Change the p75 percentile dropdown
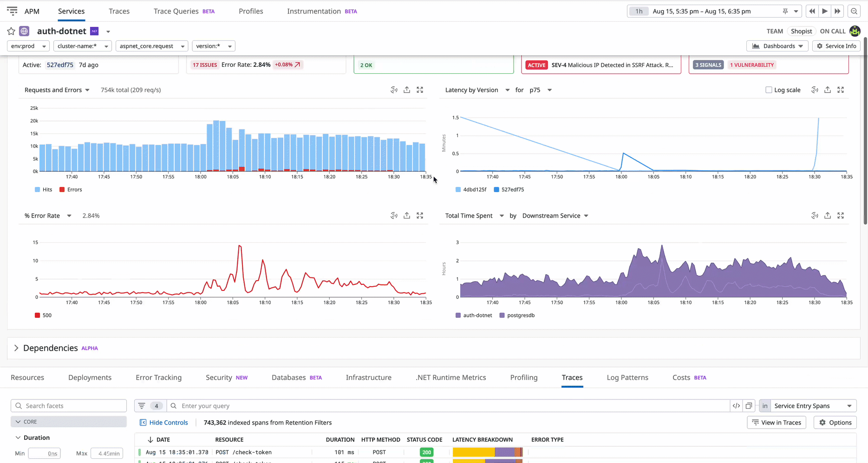 540,90
